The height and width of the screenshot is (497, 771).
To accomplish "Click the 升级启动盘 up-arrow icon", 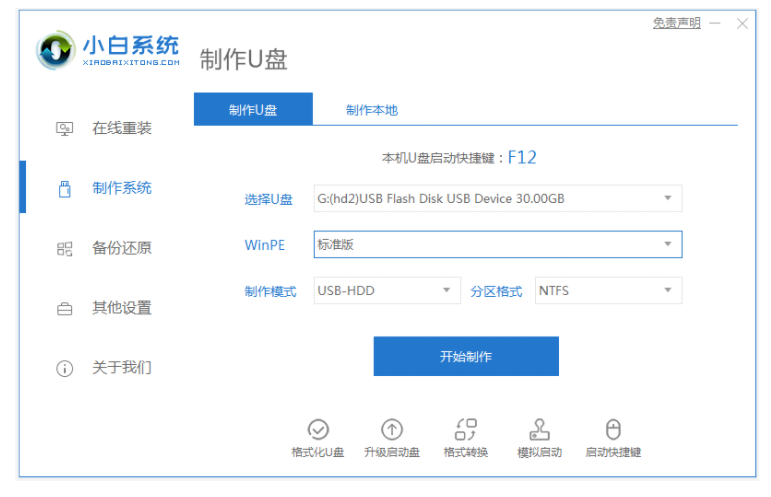I will (391, 429).
